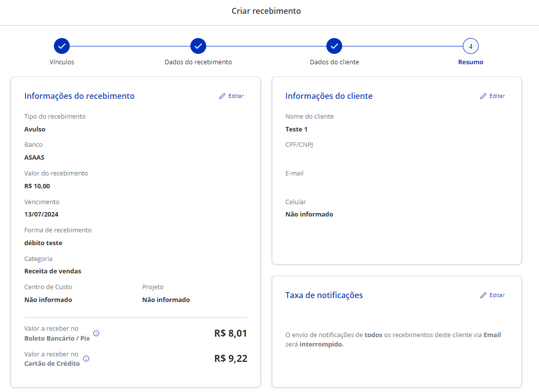The image size is (539, 392).
Task: Open info icon beside Boleto Bancário / Pix
Action: 96,333
